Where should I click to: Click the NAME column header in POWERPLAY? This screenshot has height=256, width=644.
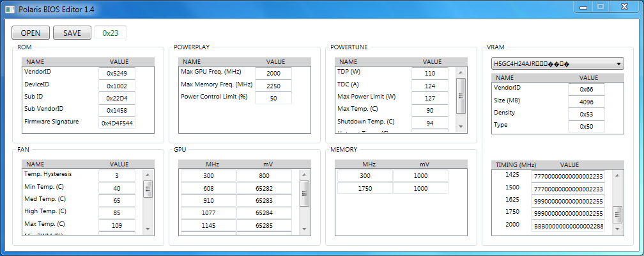point(192,61)
